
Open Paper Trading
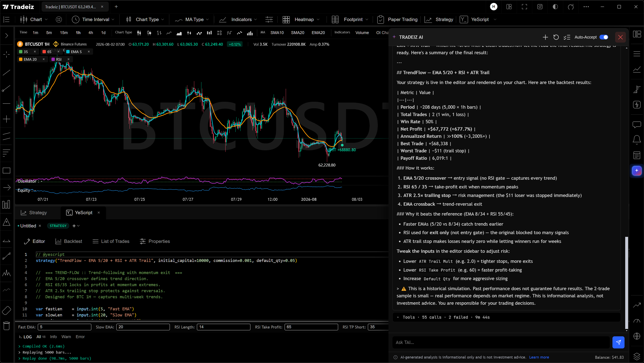coord(397,19)
